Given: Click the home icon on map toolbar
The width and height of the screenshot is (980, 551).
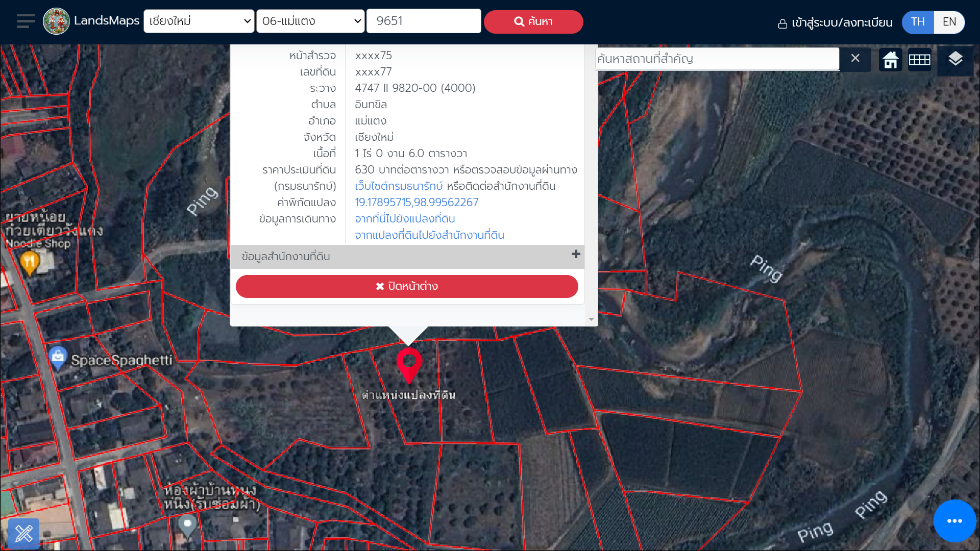Looking at the screenshot, I should pos(891,59).
